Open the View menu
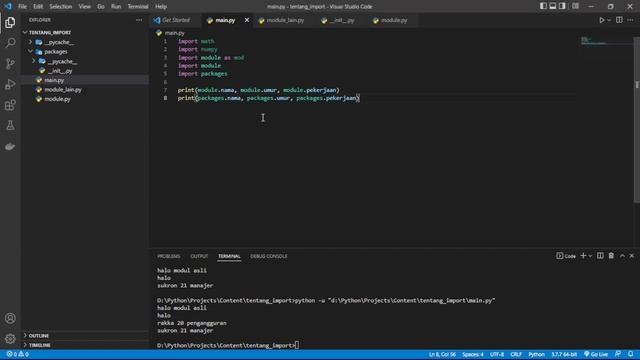This screenshot has height=360, width=640. coord(84,7)
